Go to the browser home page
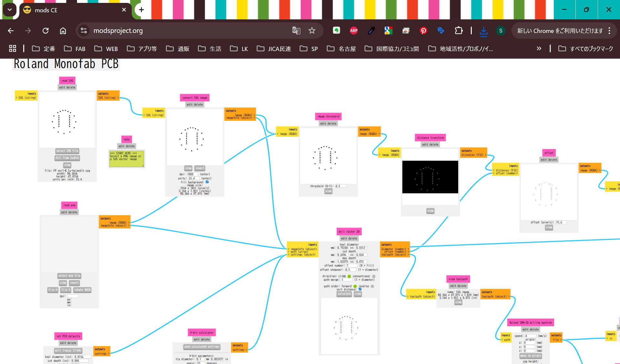 click(x=63, y=31)
